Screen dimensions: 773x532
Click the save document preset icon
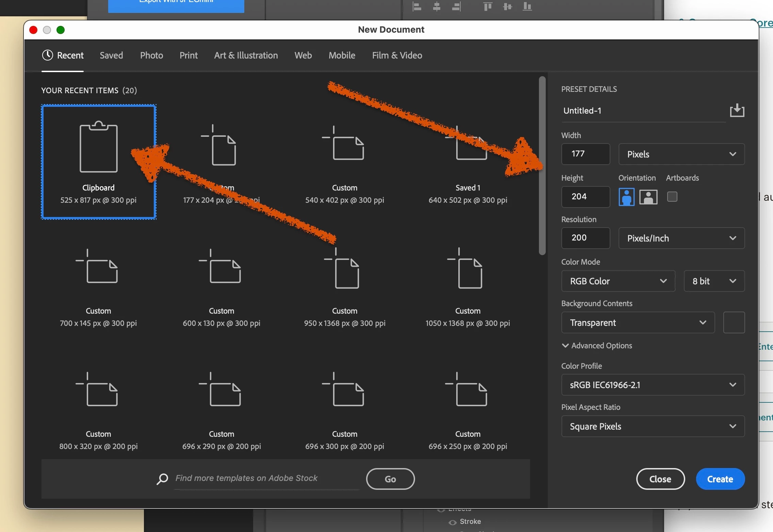[737, 111]
